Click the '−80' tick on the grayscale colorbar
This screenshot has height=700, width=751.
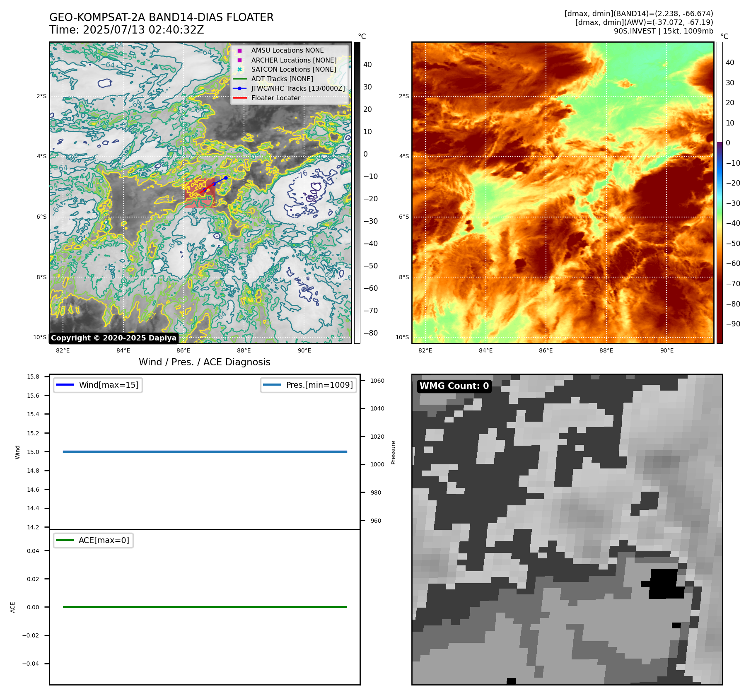(x=371, y=333)
